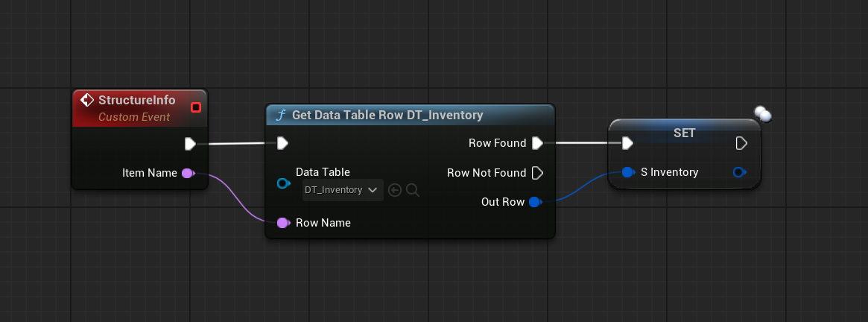
Task: Click the S Inventory input pin
Action: (x=628, y=172)
